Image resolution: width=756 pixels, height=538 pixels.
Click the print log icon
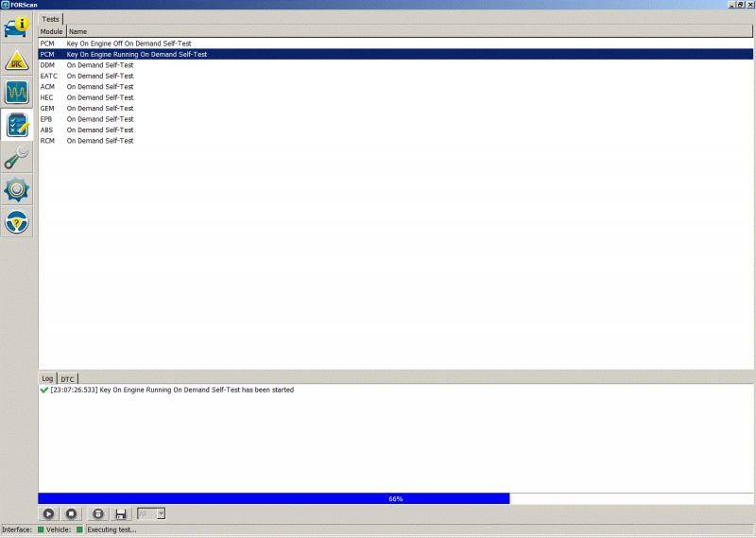pos(98,513)
